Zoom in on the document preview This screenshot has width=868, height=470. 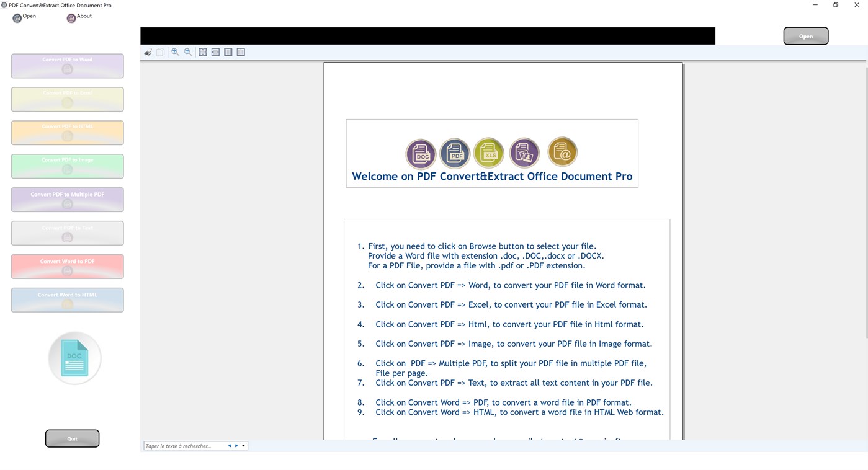click(x=175, y=51)
